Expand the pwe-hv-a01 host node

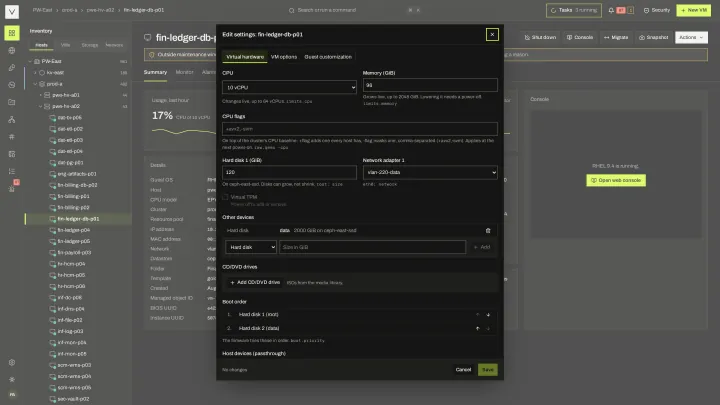(40, 95)
